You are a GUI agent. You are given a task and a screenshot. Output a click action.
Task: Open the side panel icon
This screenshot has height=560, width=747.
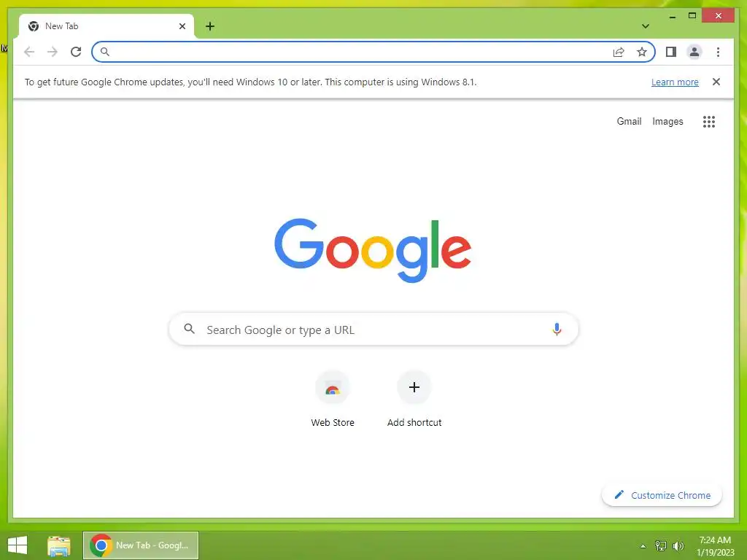click(x=671, y=52)
